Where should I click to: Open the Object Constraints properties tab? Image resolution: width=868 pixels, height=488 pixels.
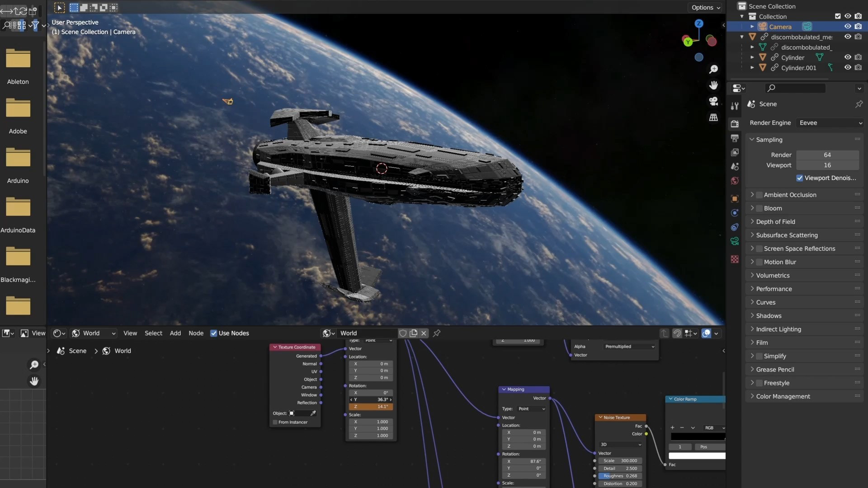pos(735,227)
